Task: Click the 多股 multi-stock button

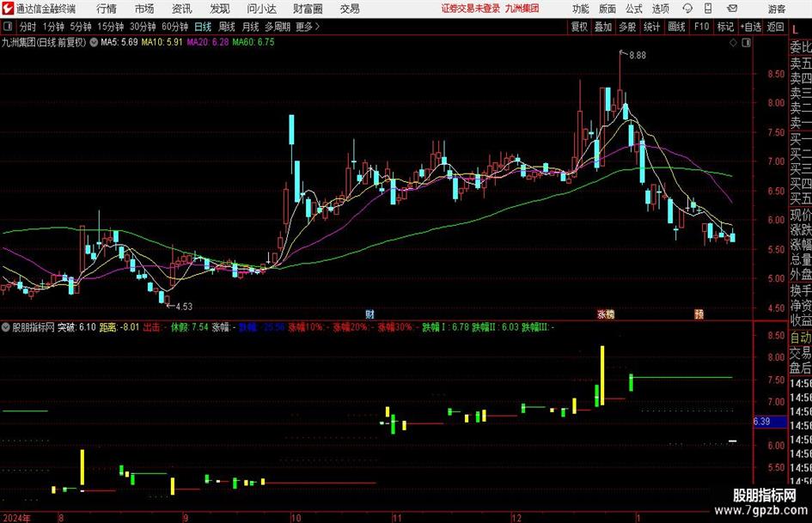Action: (627, 27)
